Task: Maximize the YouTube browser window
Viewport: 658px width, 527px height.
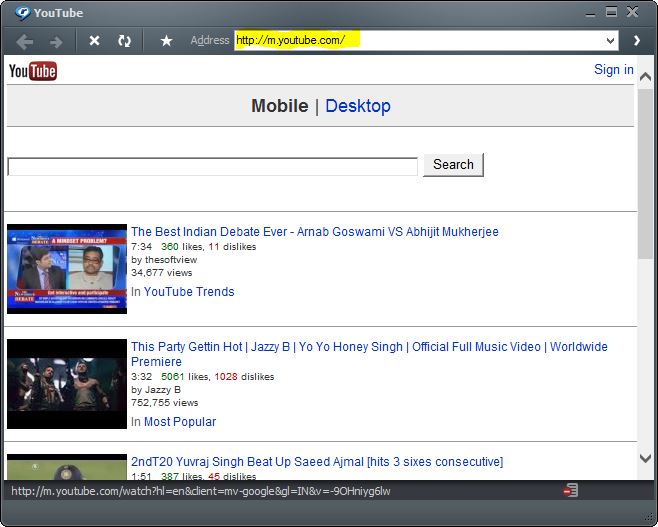Action: [611, 12]
